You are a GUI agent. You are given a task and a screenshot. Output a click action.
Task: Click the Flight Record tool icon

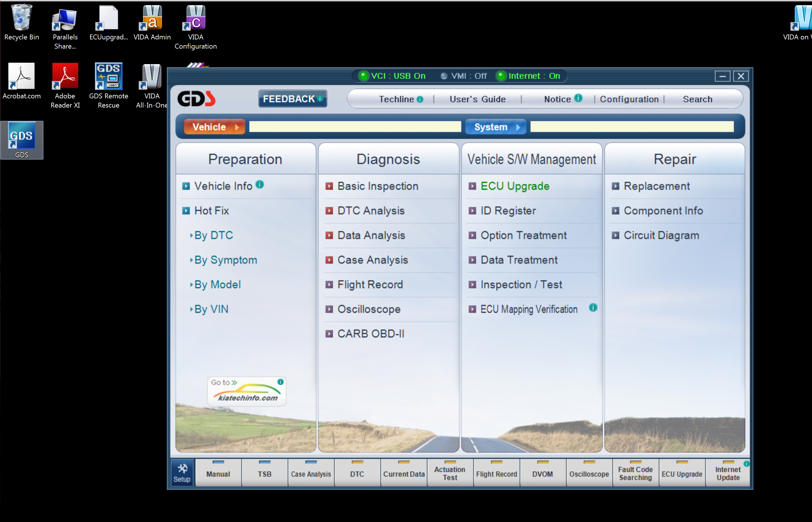[497, 472]
